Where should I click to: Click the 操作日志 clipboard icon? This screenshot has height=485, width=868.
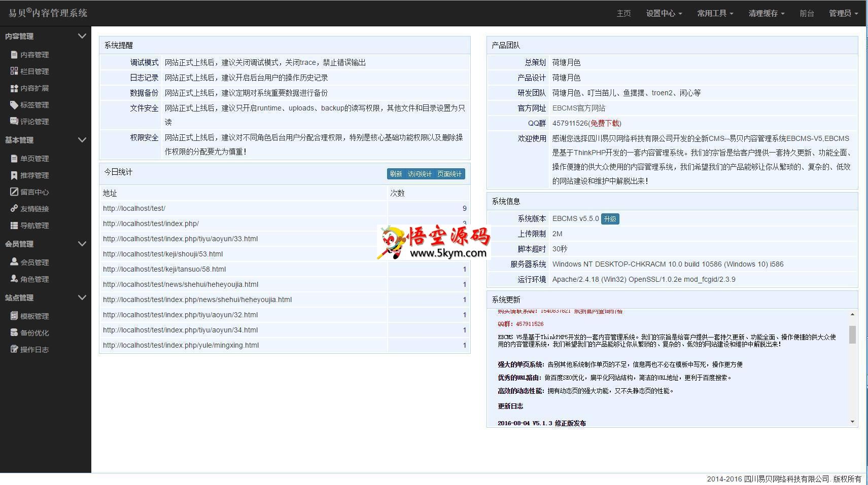[14, 349]
